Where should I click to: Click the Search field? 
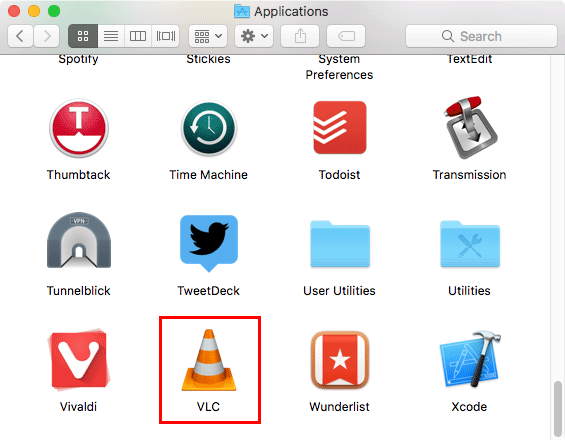tap(481, 36)
